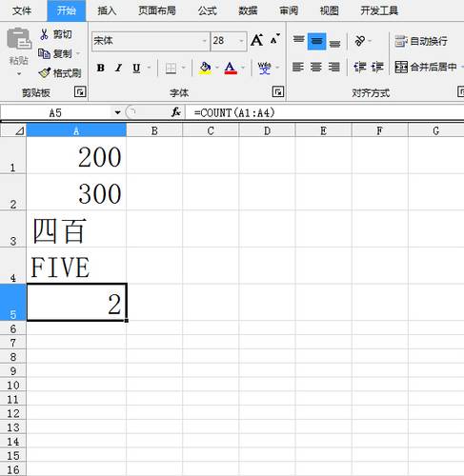
Task: Click the select-all corner triangle
Action: click(x=19, y=130)
